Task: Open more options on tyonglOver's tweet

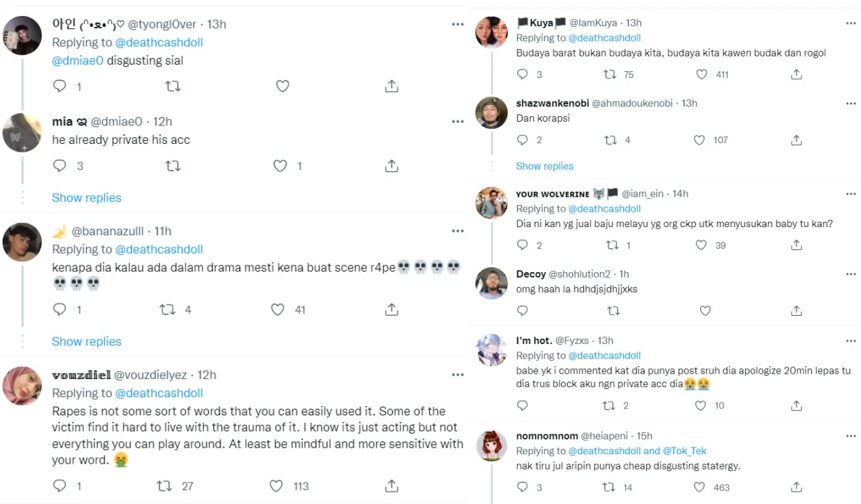Action: (x=457, y=25)
